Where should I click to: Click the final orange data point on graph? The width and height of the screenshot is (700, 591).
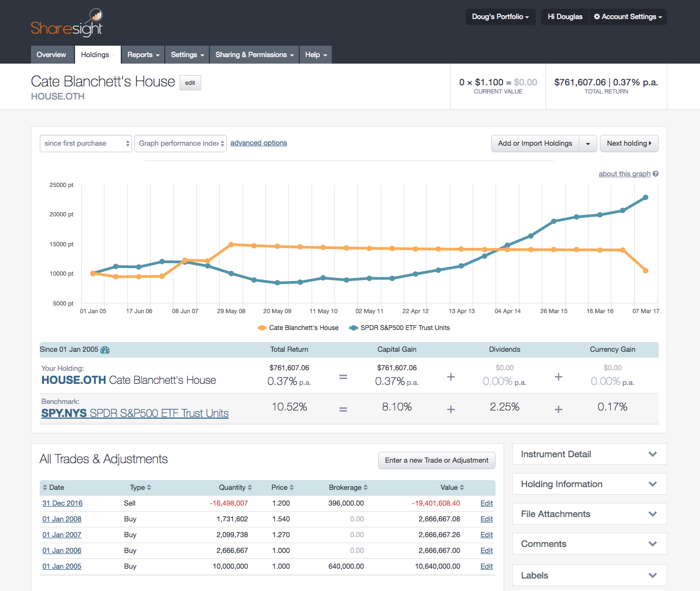(646, 271)
